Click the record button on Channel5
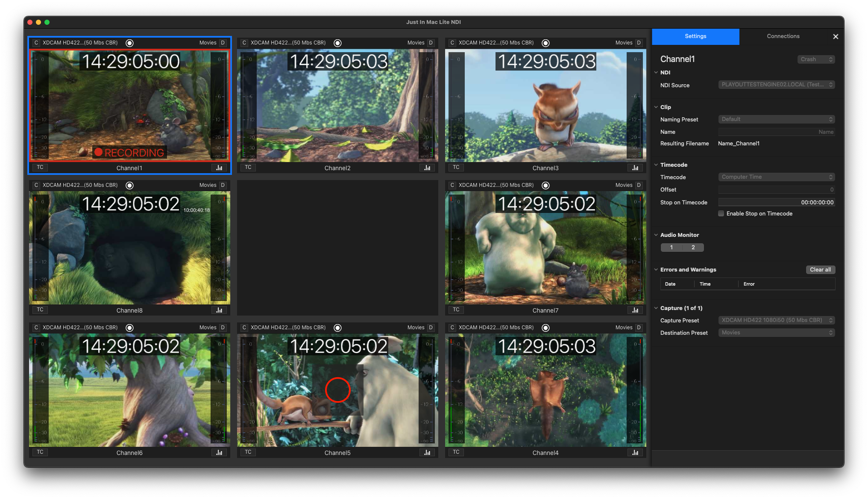 (x=337, y=328)
